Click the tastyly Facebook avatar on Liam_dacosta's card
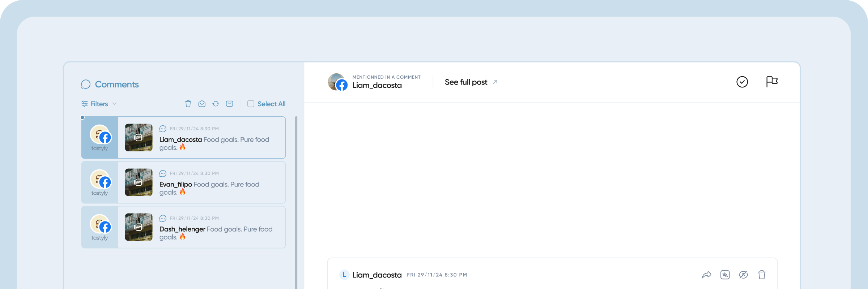This screenshot has height=289, width=868. [101, 134]
